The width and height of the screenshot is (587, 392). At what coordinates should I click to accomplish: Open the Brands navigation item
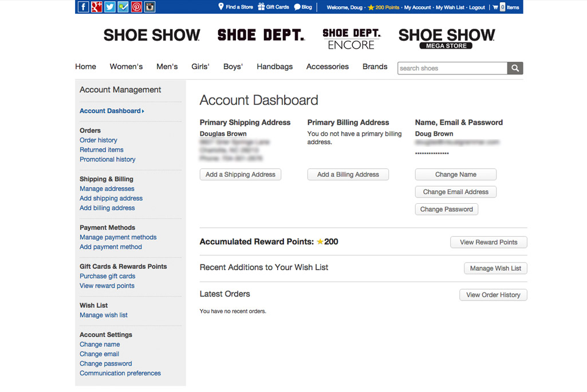(375, 66)
